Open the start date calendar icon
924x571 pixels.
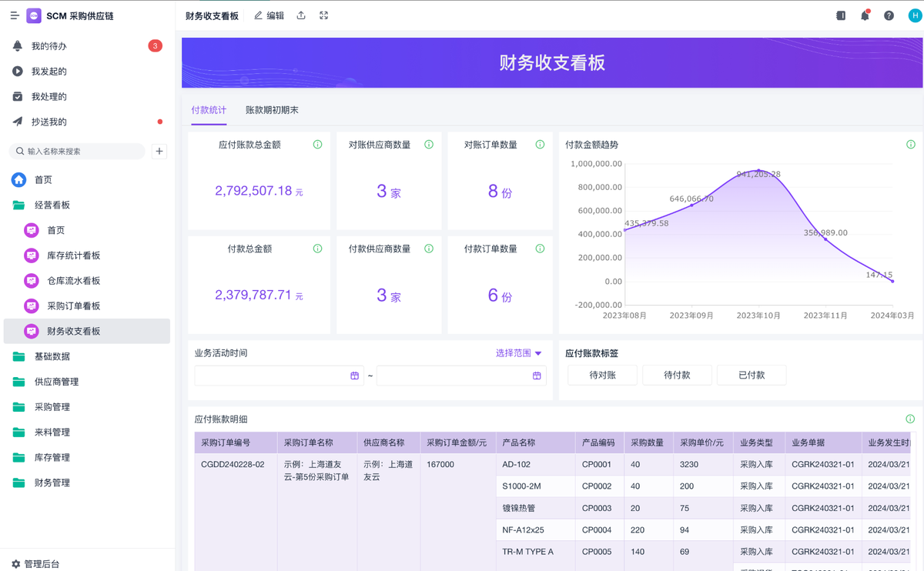pos(355,376)
